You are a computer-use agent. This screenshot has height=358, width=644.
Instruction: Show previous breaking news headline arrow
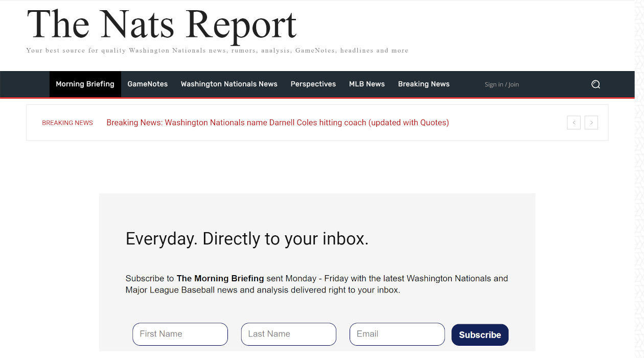tap(574, 123)
